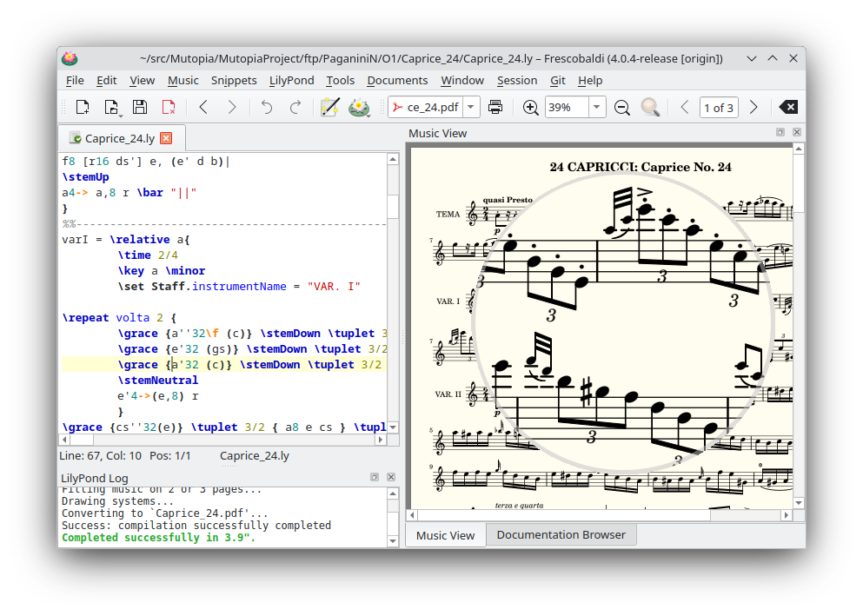This screenshot has width=863, height=616.
Task: Switch to the Documentation Browser tab
Action: pyautogui.click(x=561, y=534)
